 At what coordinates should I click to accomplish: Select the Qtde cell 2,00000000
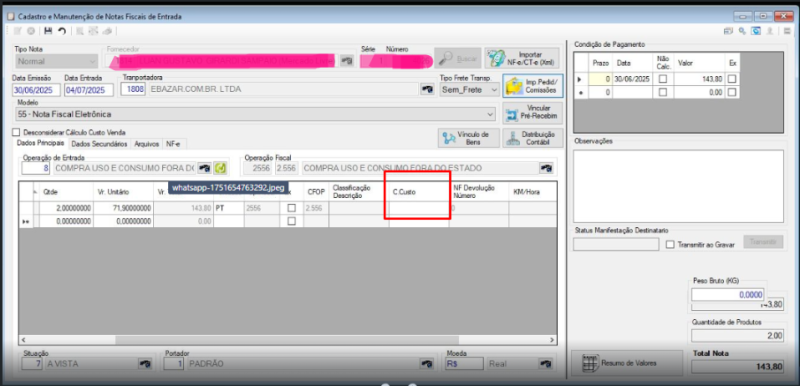pos(66,208)
